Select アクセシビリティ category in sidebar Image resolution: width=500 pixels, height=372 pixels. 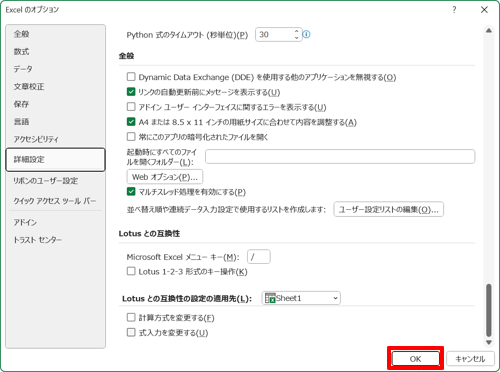pyautogui.click(x=56, y=139)
